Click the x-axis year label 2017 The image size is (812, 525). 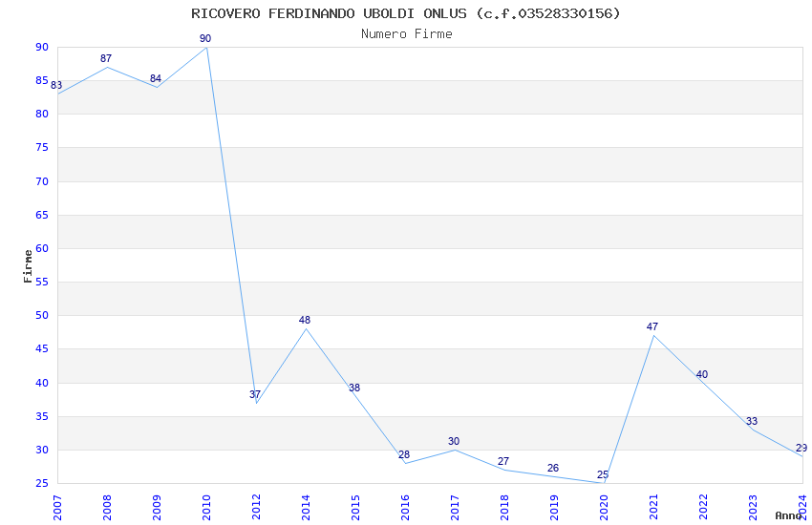(455, 508)
